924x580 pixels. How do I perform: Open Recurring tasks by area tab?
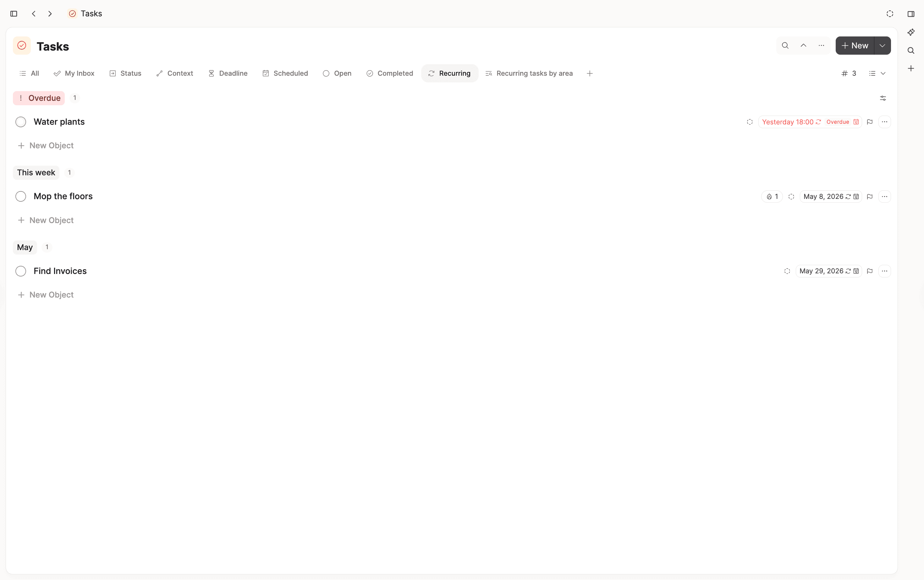(x=529, y=73)
